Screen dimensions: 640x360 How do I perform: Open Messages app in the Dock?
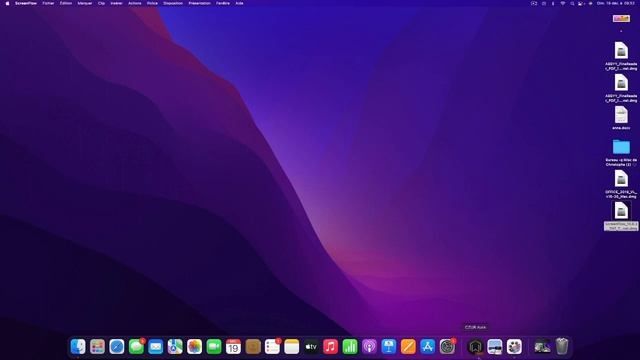(x=136, y=347)
